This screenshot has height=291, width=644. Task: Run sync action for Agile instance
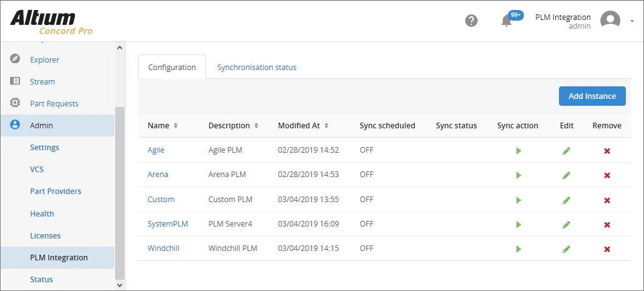click(x=518, y=151)
